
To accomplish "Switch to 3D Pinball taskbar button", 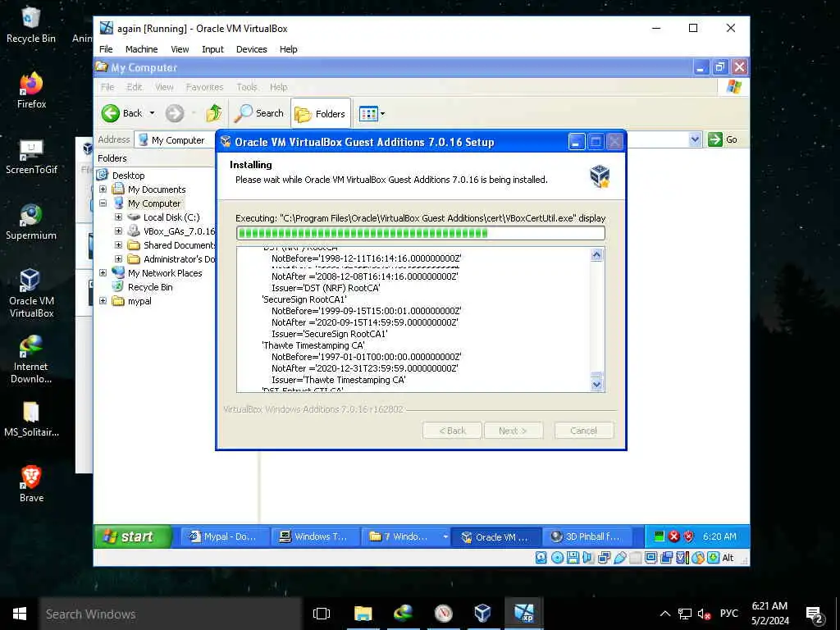I will click(x=587, y=536).
